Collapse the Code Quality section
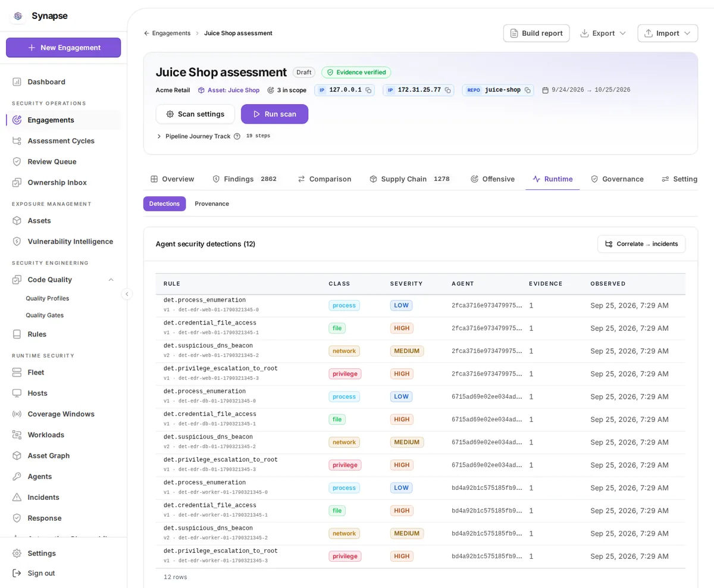This screenshot has height=588, width=714. click(111, 280)
